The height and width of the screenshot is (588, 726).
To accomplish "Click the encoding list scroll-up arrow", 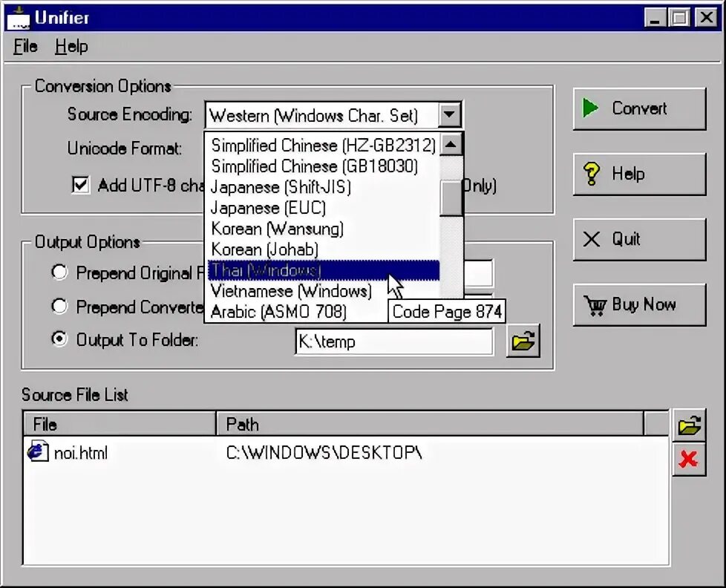I will point(451,146).
